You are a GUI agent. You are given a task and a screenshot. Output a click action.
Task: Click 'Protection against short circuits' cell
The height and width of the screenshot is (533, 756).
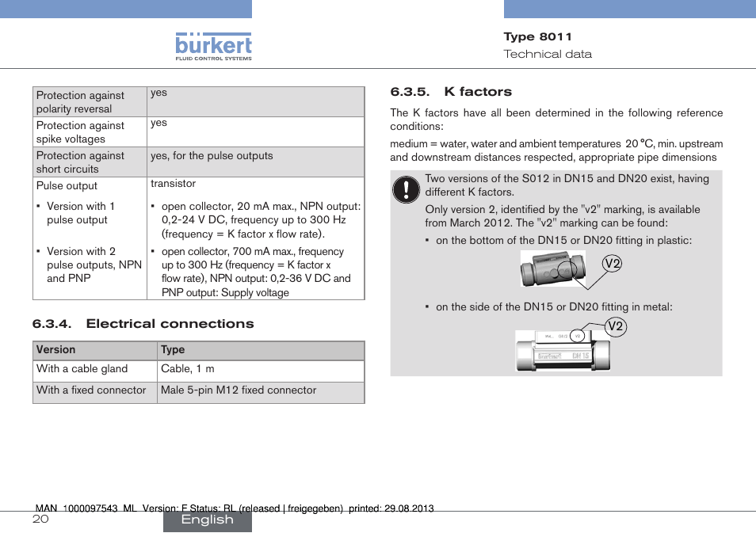(90, 162)
